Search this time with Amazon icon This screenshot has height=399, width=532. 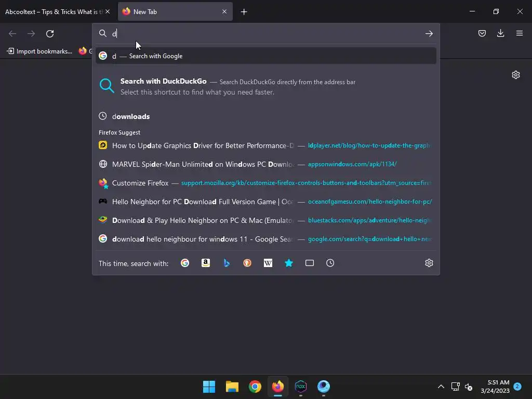(206, 263)
